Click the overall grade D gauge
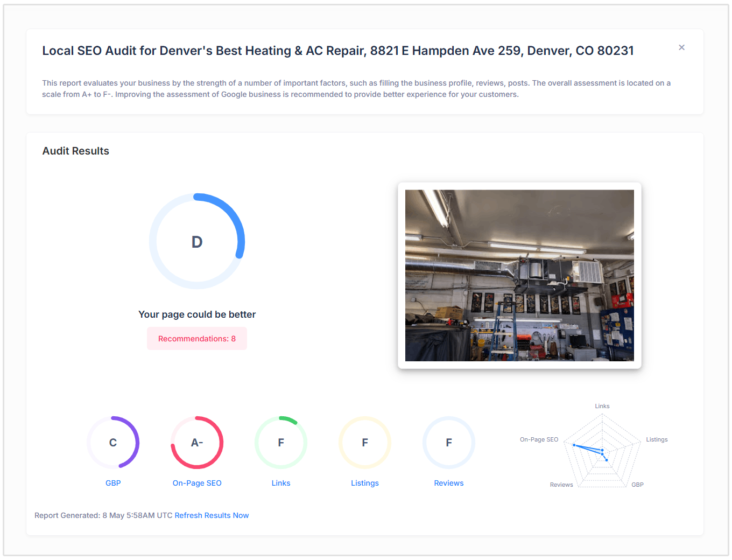The width and height of the screenshot is (732, 560). point(197,241)
